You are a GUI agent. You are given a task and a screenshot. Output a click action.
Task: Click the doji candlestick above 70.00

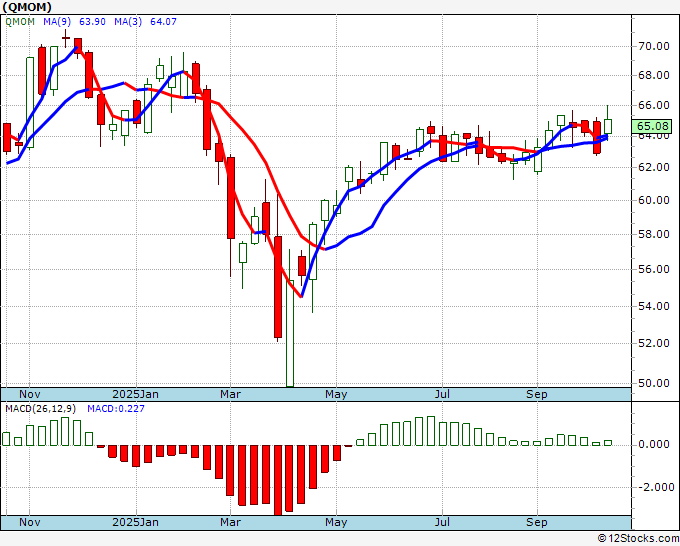[65, 39]
